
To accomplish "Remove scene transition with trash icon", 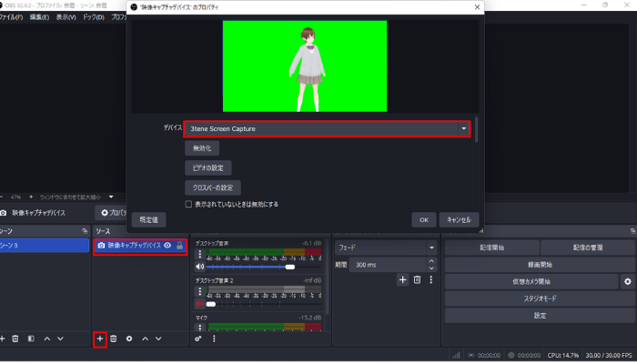I will (417, 280).
